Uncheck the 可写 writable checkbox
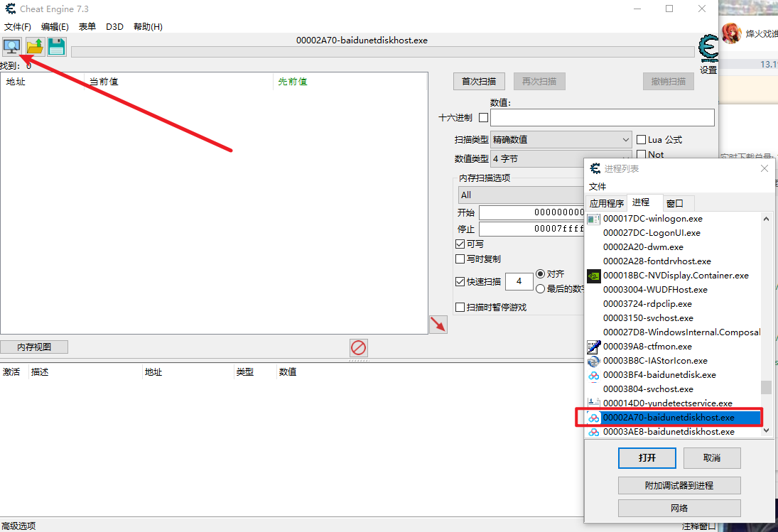778x532 pixels. [x=460, y=244]
